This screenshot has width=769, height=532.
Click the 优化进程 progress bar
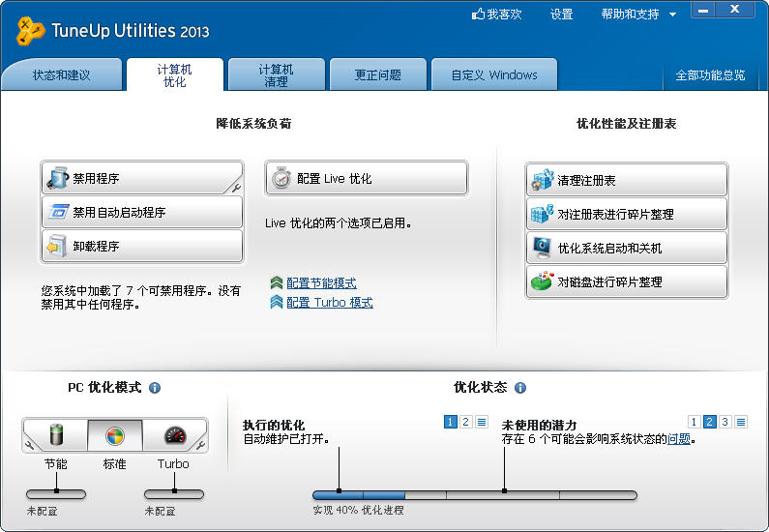pos(475,495)
